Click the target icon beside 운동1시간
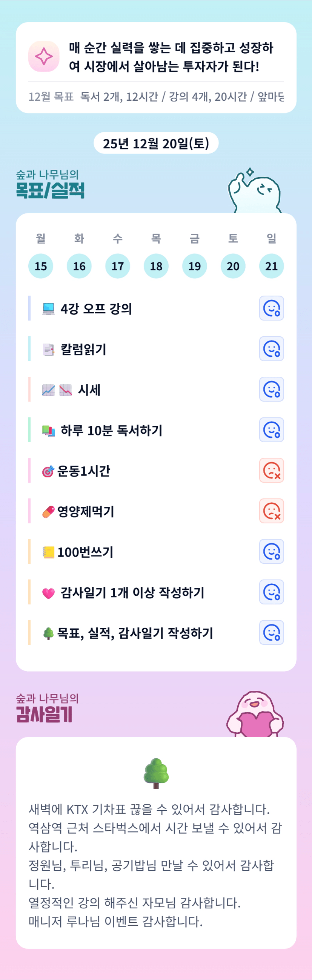Viewport: 312px width, 980px height. pos(48,471)
